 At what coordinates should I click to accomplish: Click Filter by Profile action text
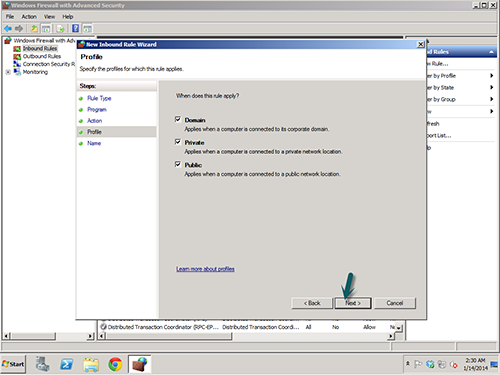coord(442,76)
